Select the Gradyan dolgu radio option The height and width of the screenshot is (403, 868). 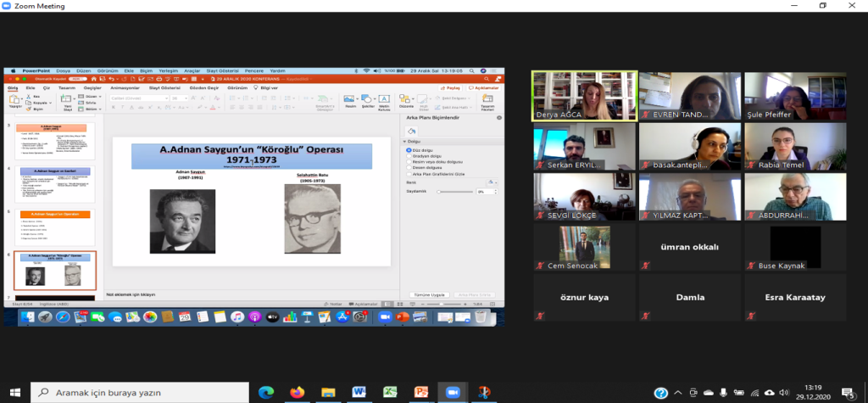(409, 155)
